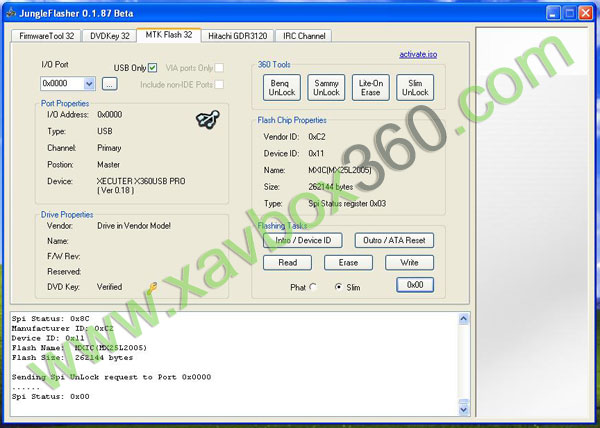
Task: Click the Read flashing button
Action: [287, 262]
